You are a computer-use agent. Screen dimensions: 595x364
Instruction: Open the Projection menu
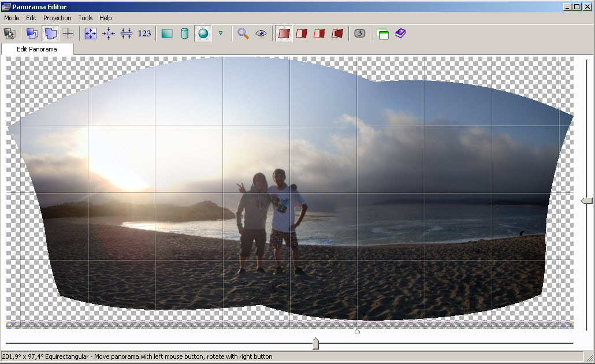[x=57, y=18]
